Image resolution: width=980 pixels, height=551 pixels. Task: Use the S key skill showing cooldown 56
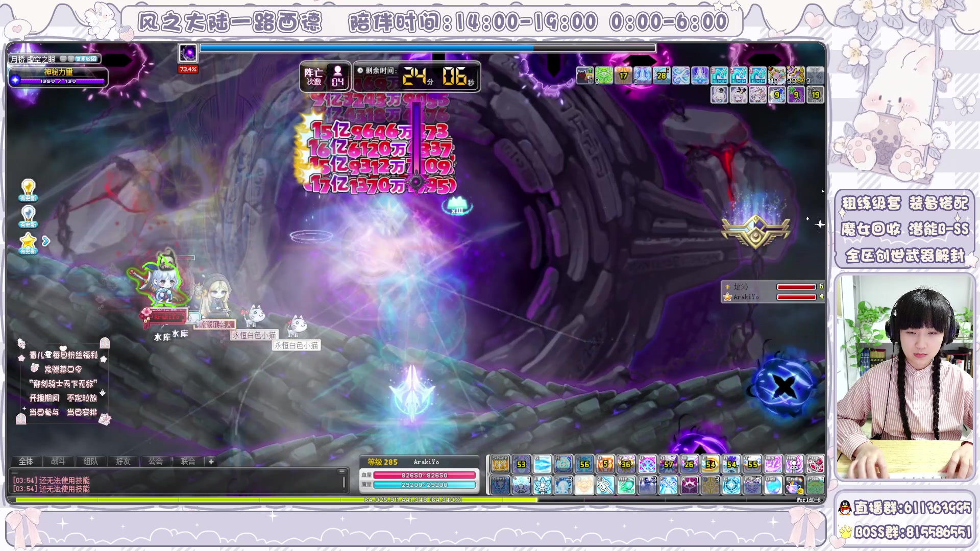(584, 464)
